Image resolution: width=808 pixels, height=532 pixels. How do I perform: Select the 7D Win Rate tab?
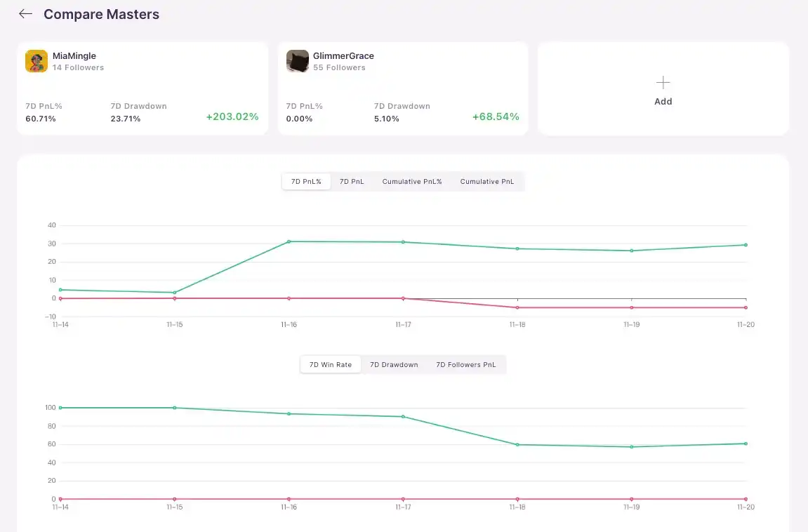[331, 365]
